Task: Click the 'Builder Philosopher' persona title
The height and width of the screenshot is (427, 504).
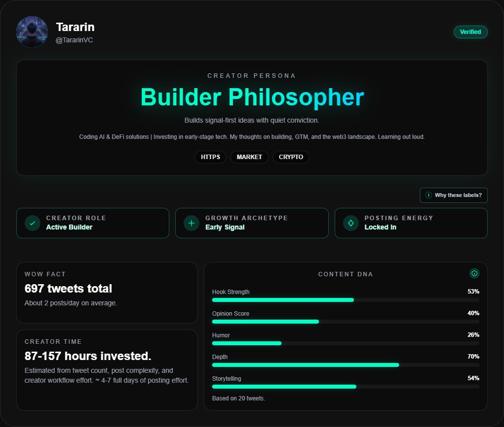Action: (252, 97)
